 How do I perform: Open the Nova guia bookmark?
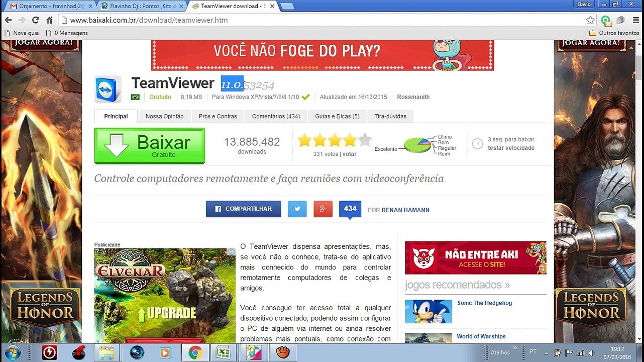point(22,33)
